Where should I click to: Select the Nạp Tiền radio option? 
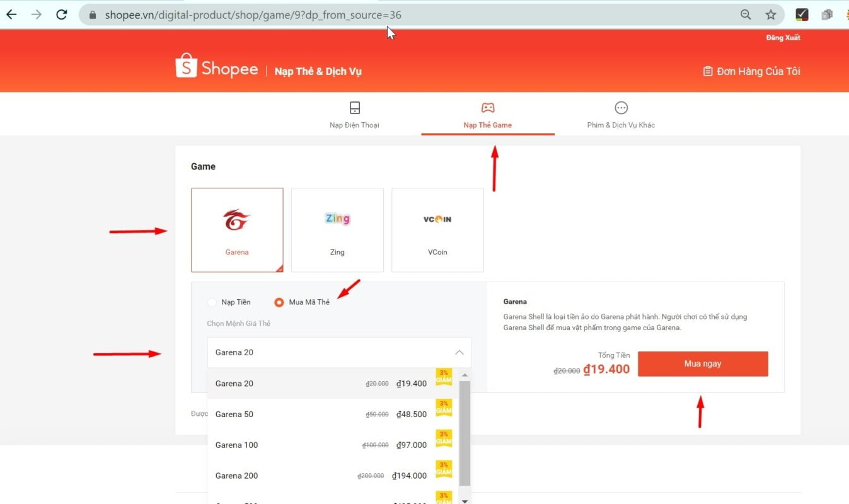pos(212,302)
